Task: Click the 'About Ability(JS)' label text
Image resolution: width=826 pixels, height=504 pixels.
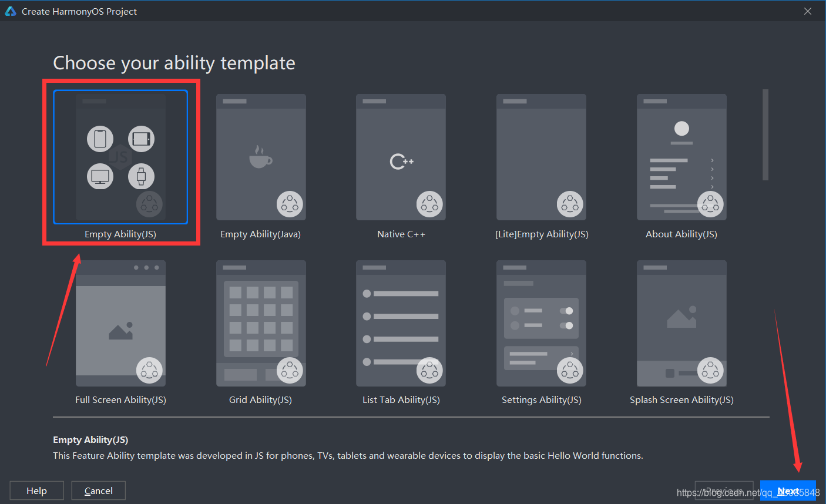Action: pos(681,234)
